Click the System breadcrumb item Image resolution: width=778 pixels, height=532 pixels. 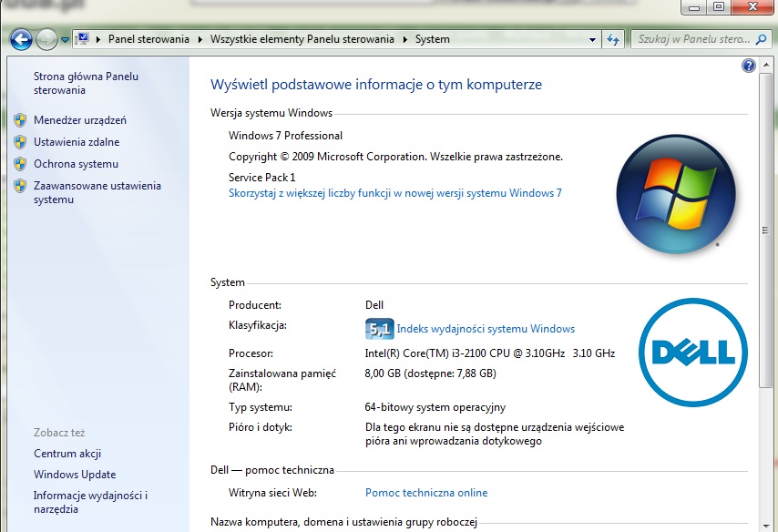click(433, 39)
